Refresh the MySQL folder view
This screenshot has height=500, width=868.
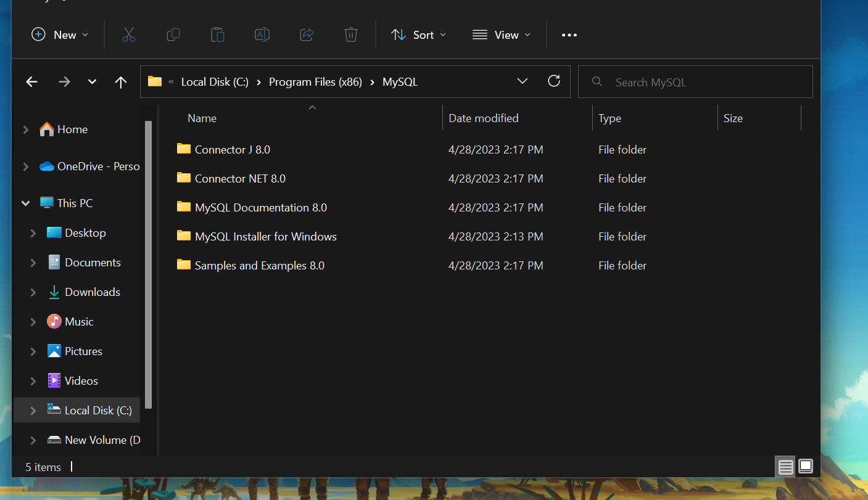coord(554,81)
